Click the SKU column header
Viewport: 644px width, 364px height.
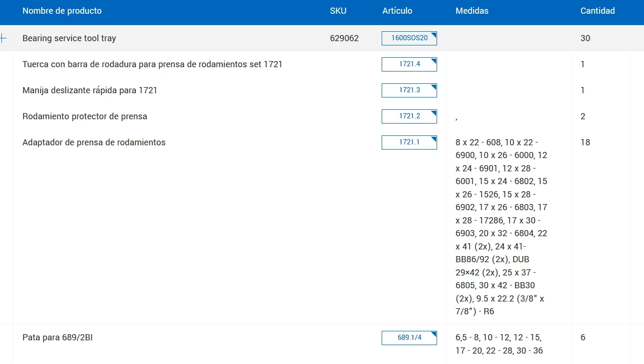(x=338, y=11)
